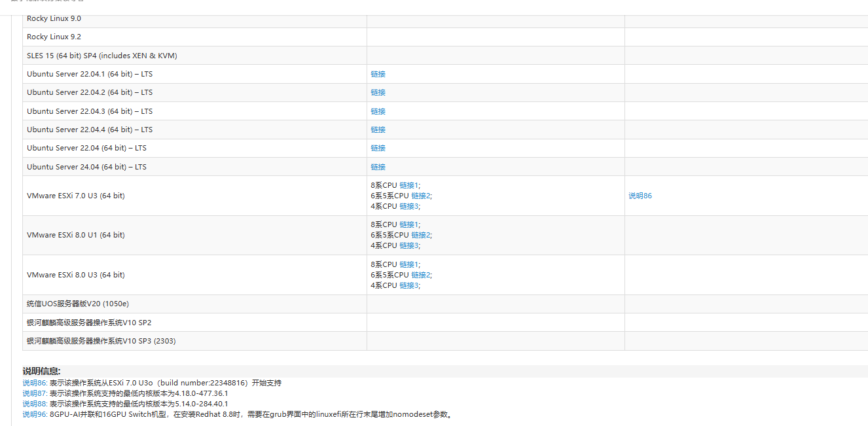Select the 银河麒麟高级服务器操作系统V10 SP3 (2303) cell
Viewport: 868px width, 426px height.
[x=194, y=341]
